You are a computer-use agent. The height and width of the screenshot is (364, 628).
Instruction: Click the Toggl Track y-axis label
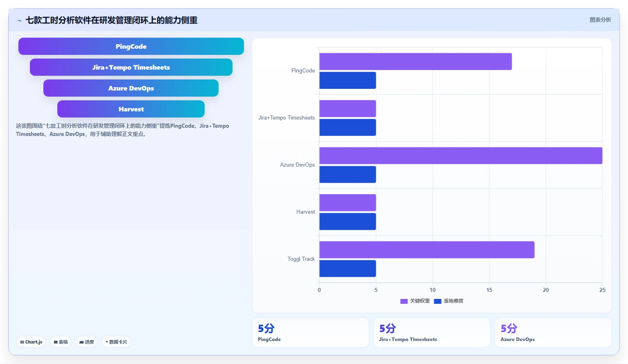(301, 259)
